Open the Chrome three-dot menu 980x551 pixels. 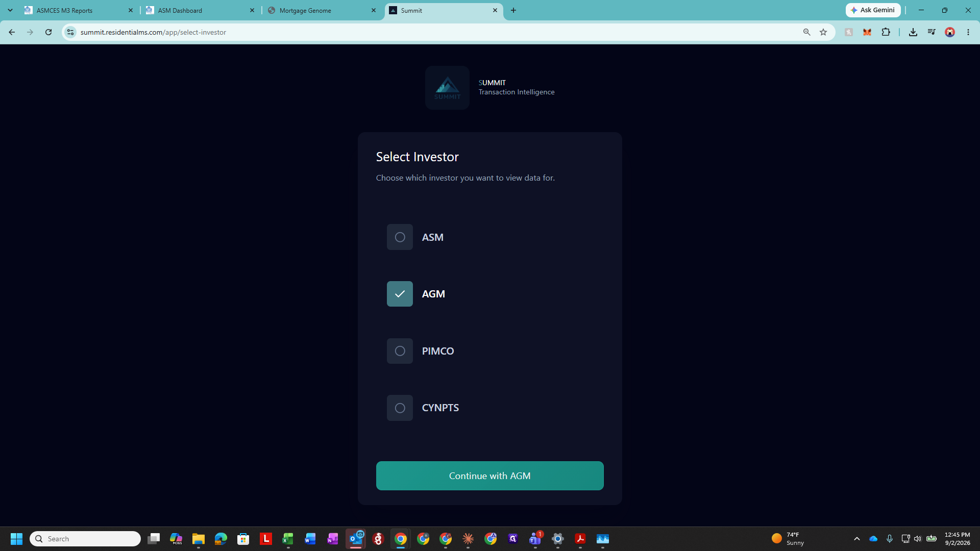[968, 32]
